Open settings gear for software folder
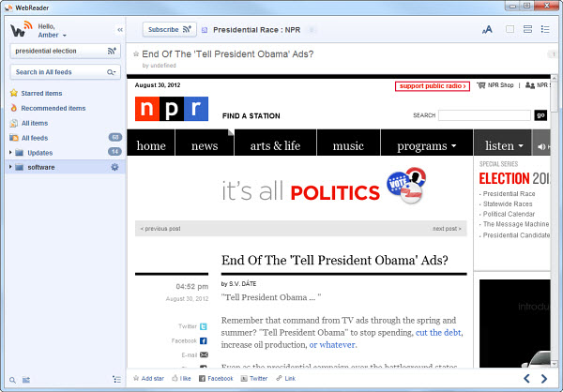563x392 pixels. point(114,167)
